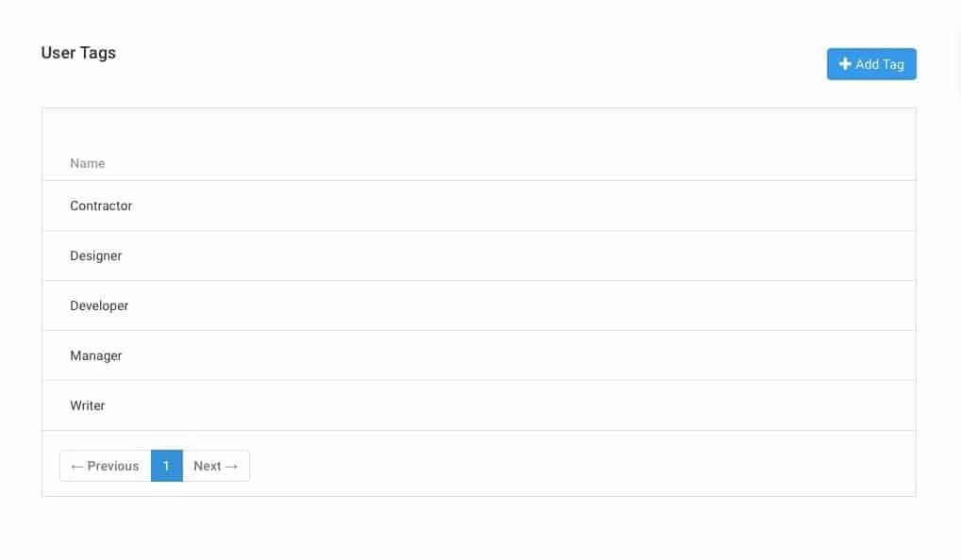This screenshot has width=961, height=560.
Task: Go to the Previous page
Action: pyautogui.click(x=106, y=466)
